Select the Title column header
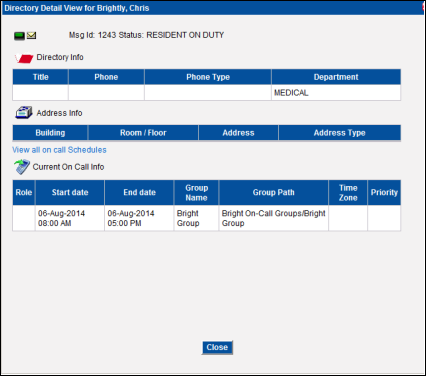Image resolution: width=426 pixels, height=376 pixels. coord(40,77)
